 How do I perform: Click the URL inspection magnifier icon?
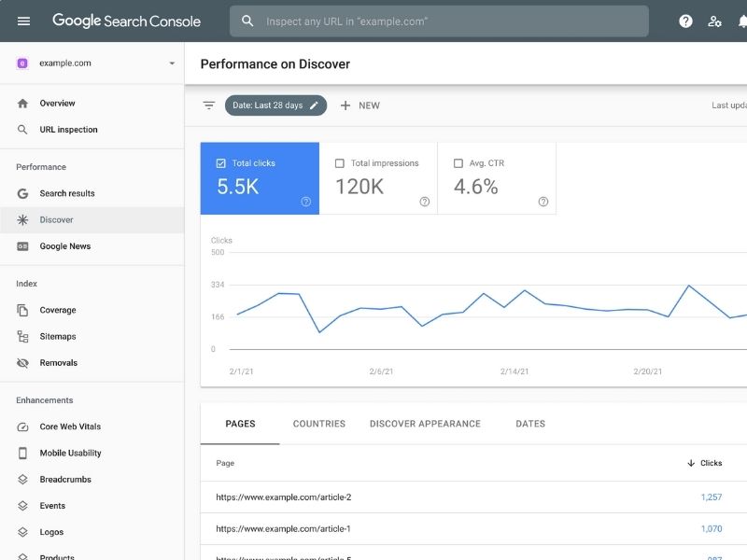[x=22, y=130]
